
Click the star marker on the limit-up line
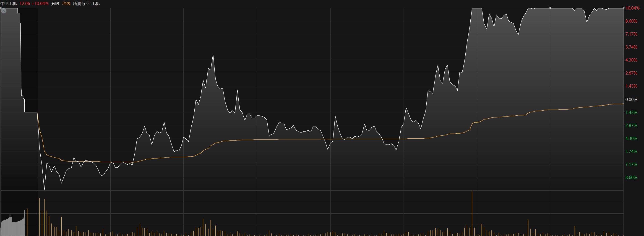tap(550, 8)
